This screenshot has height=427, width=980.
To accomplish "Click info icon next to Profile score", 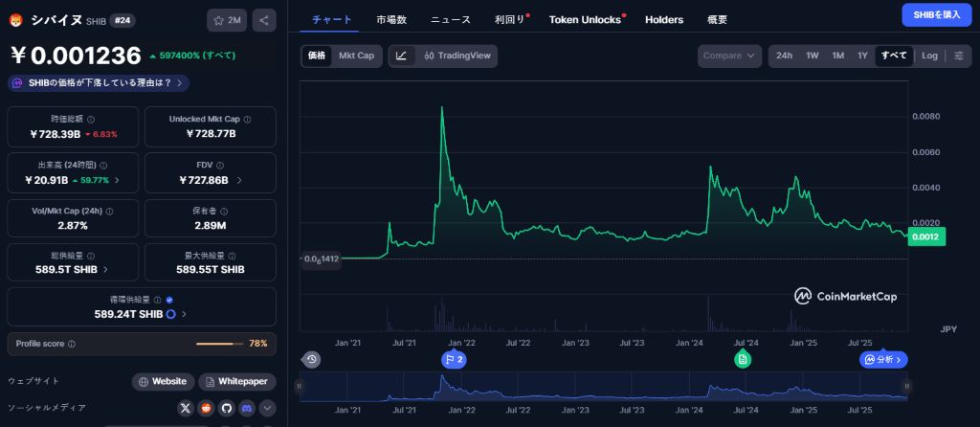I will tap(71, 344).
